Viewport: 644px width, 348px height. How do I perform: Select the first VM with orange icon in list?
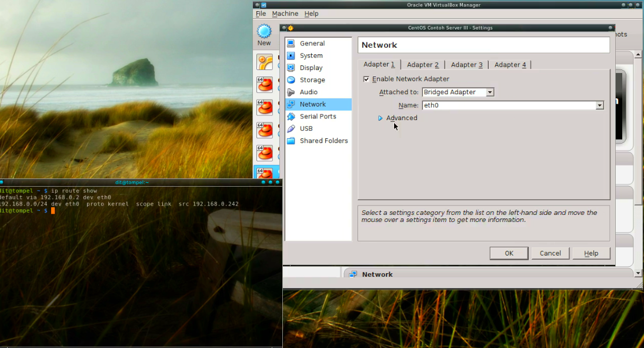click(265, 62)
